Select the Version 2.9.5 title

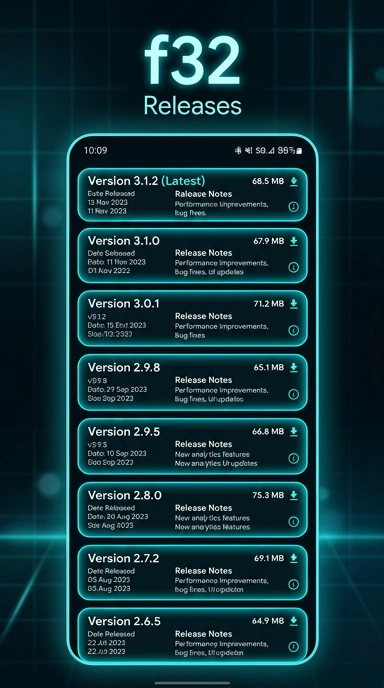[124, 431]
